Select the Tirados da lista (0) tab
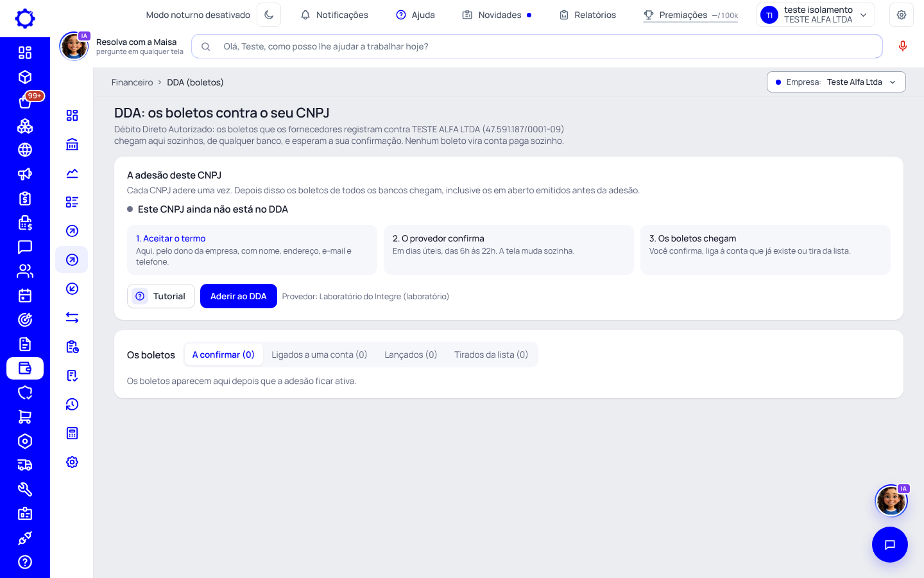The height and width of the screenshot is (578, 924). (x=492, y=355)
